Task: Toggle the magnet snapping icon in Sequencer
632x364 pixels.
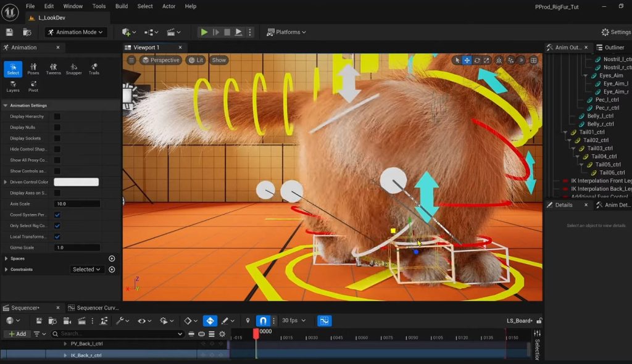Action: (264, 321)
